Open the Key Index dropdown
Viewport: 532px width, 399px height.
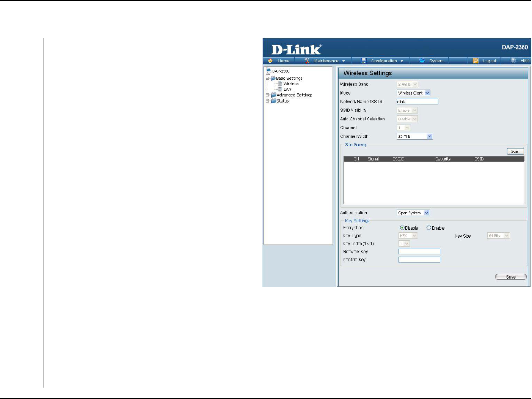point(404,244)
